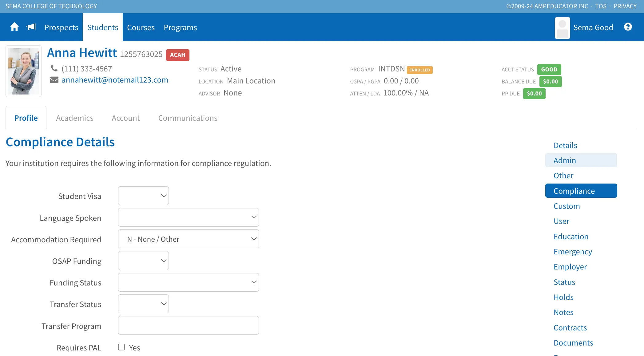Switch to the Communications tab
Image resolution: width=644 pixels, height=356 pixels.
click(x=188, y=118)
